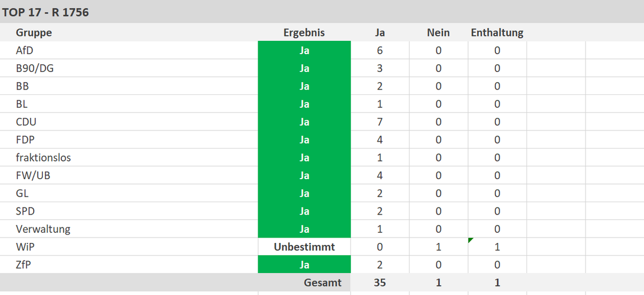644x295 pixels.
Task: Select the title cell TOP 17 - R 1756
Action: click(46, 12)
